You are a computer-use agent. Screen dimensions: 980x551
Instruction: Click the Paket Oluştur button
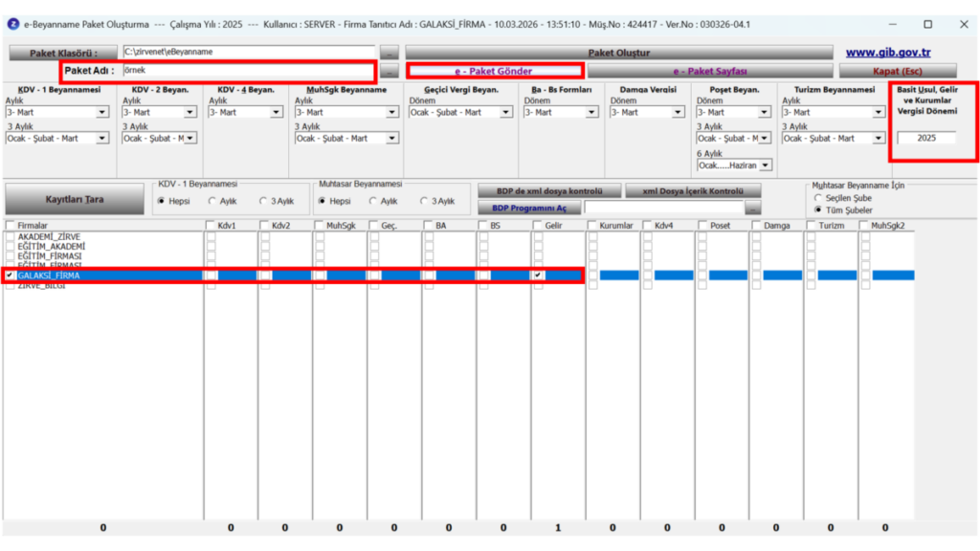[x=619, y=53]
